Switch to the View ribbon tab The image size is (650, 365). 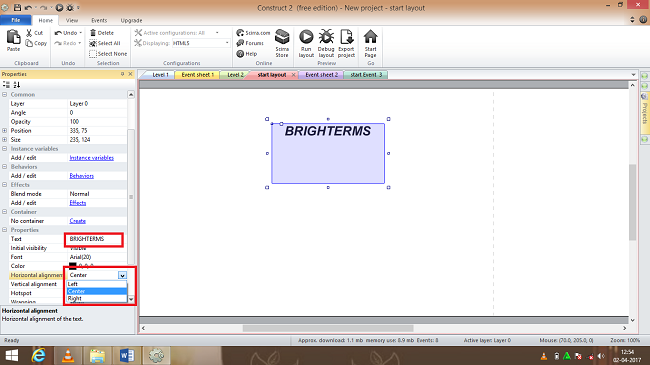[x=72, y=20]
